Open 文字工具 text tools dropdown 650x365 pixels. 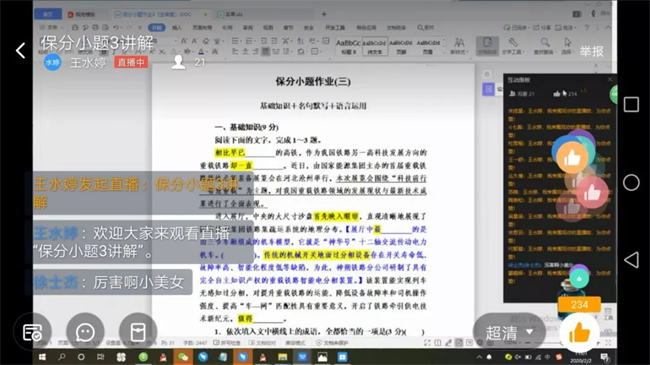point(513,46)
